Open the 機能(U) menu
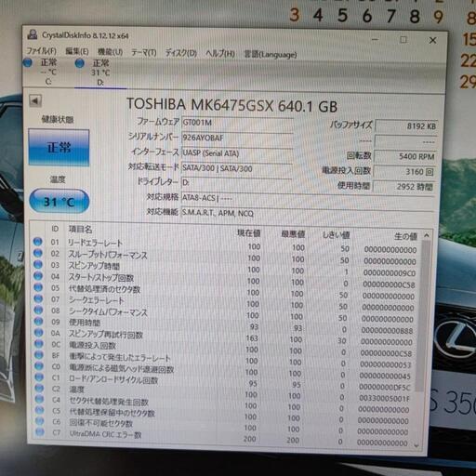The height and width of the screenshot is (476, 476). [x=110, y=52]
